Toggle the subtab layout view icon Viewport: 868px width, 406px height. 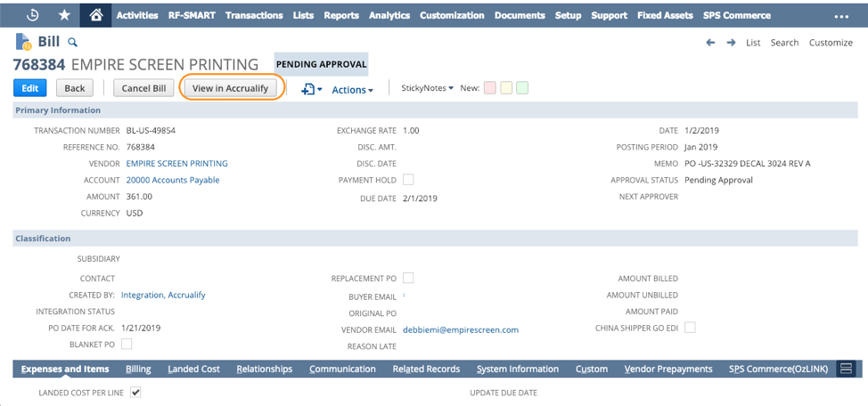click(x=846, y=369)
